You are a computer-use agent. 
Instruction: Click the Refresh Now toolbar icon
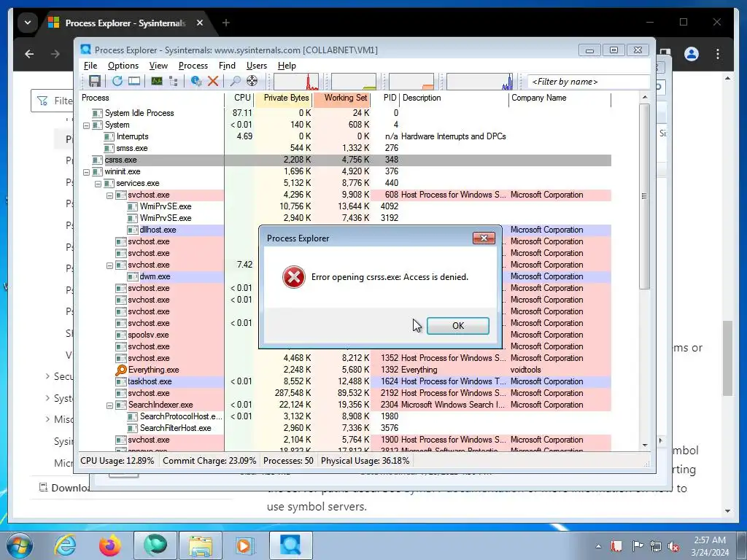117,81
